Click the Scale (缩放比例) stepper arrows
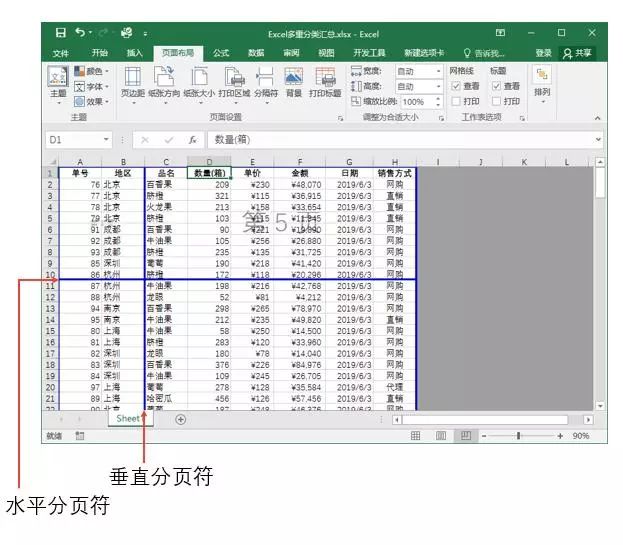The image size is (623, 545). click(438, 102)
